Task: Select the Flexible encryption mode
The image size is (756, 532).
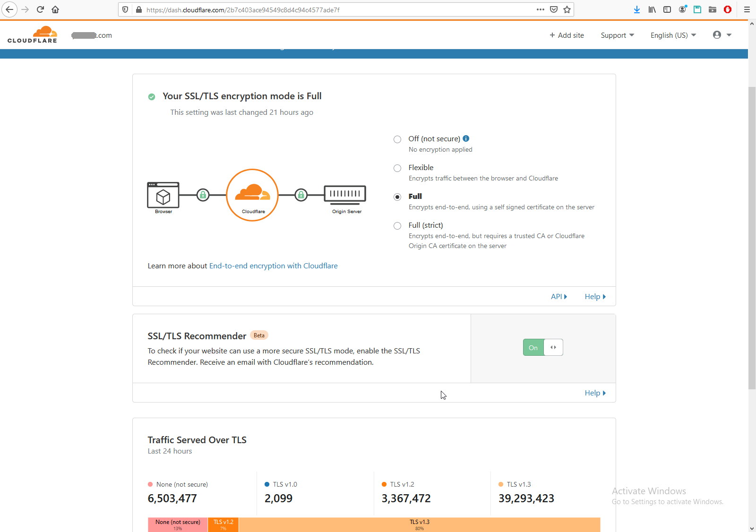Action: click(x=397, y=168)
